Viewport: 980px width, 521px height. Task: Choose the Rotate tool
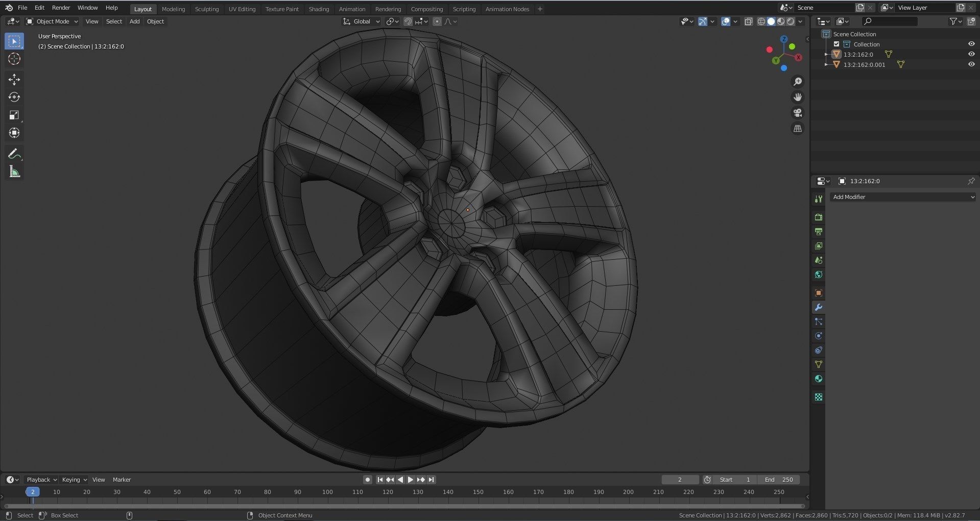tap(14, 97)
